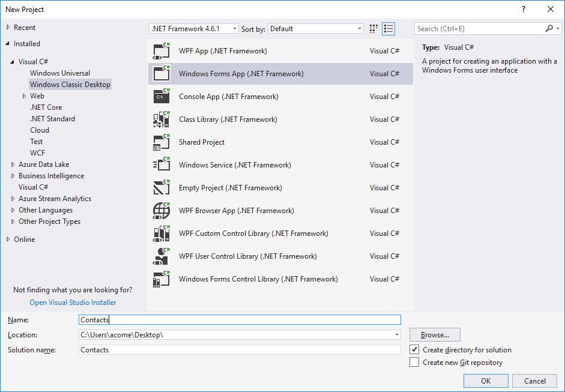
Task: Expand the Azure Stream Analytics node
Action: tap(13, 199)
